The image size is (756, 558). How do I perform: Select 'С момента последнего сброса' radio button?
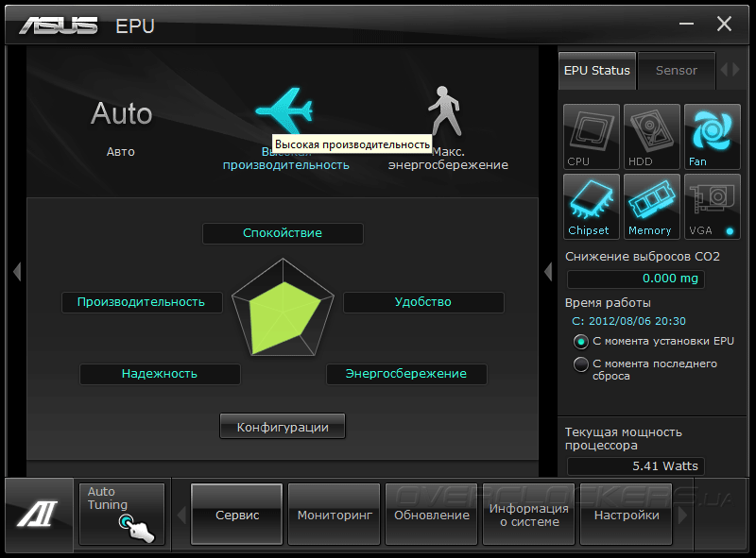point(580,364)
